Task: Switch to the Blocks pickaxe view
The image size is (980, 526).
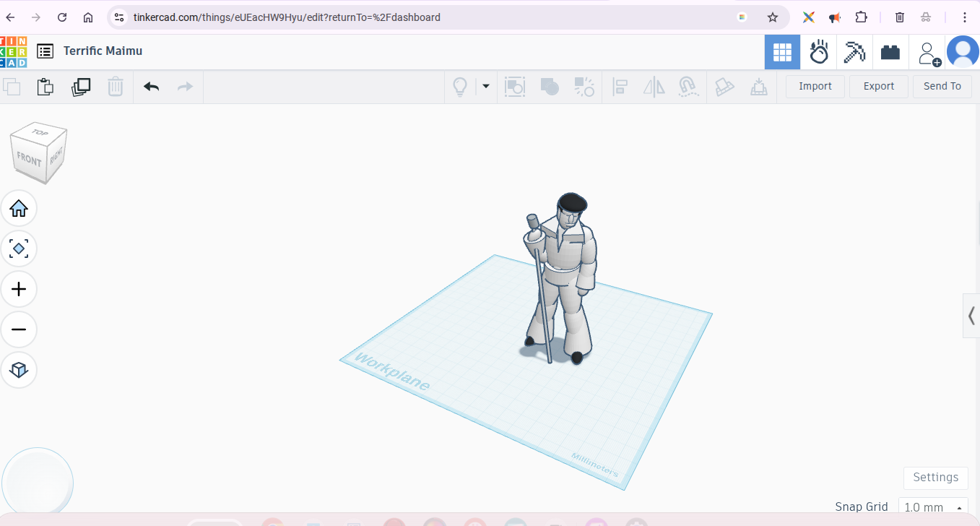Action: [x=855, y=52]
